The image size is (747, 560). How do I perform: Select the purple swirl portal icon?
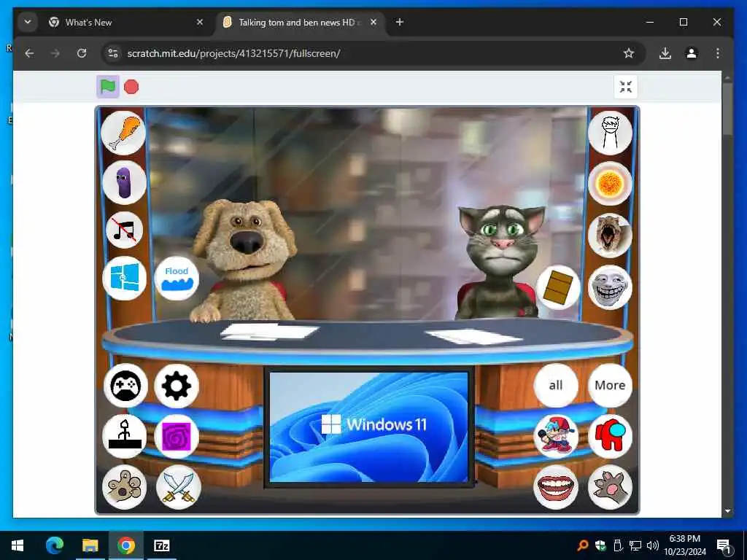[x=177, y=436]
